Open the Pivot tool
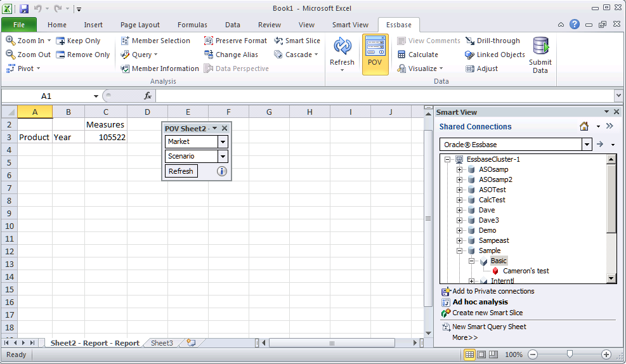Image resolution: width=626 pixels, height=364 pixels. (23, 68)
